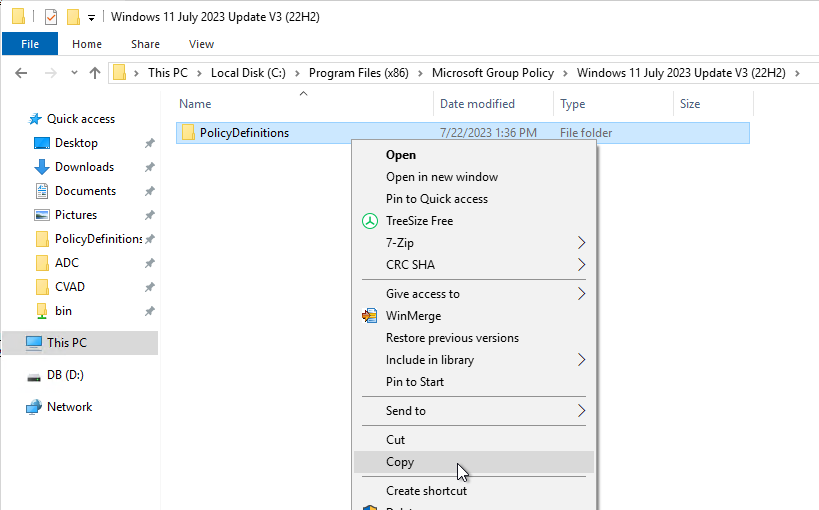Click pin icon next to Downloads

(x=149, y=167)
